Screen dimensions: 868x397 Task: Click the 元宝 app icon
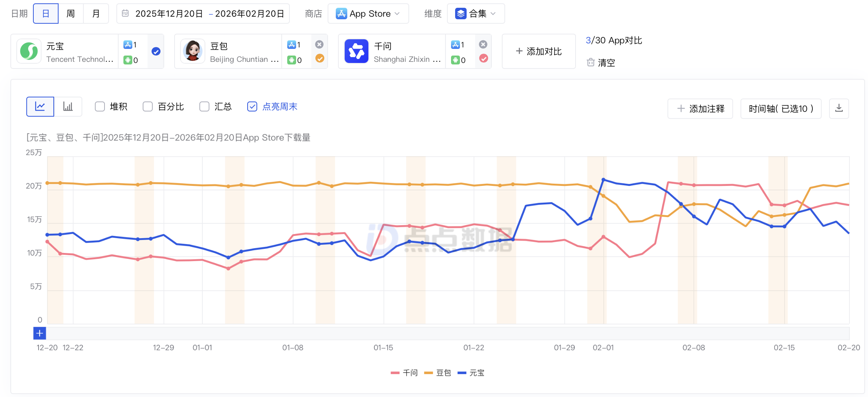[29, 51]
